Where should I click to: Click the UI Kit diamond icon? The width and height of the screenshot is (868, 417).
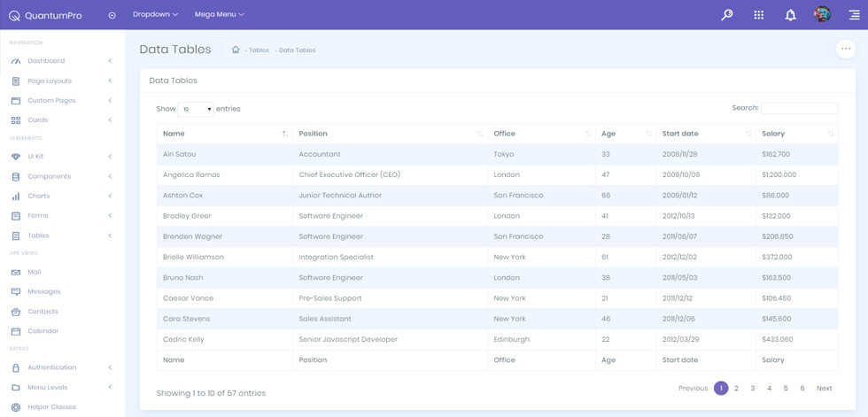[x=16, y=157]
